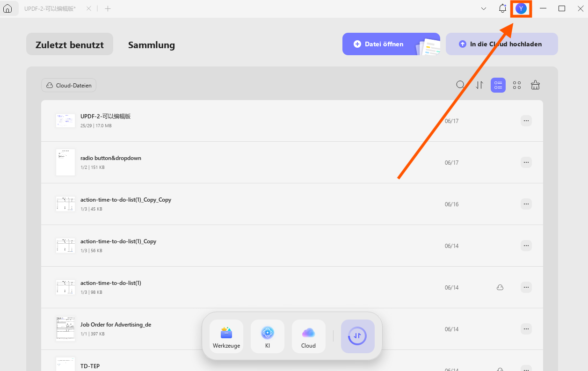The width and height of the screenshot is (588, 371).
Task: Open the UPDF-2 file thumbnail
Action: point(65,121)
